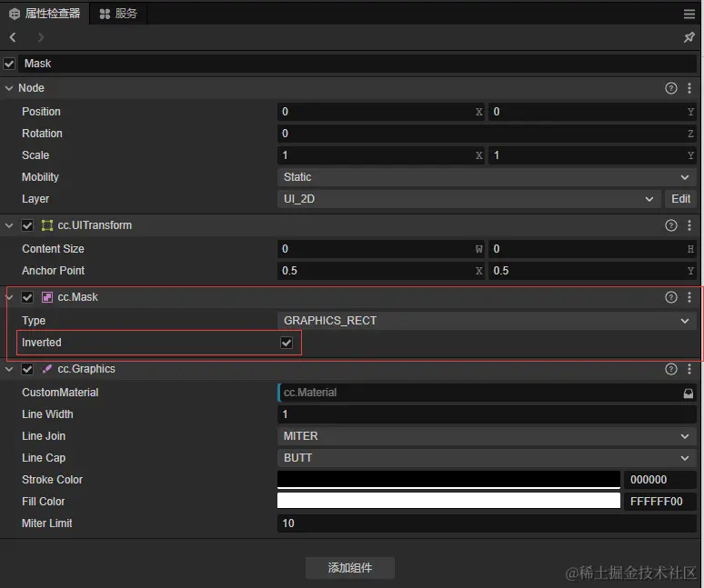Click the Mobility property label
704x588 pixels.
pyautogui.click(x=40, y=177)
